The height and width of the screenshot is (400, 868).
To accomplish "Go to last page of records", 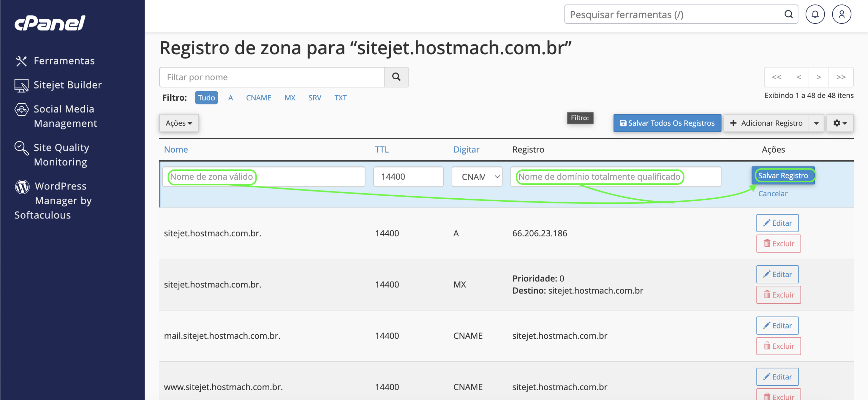I will pos(841,77).
